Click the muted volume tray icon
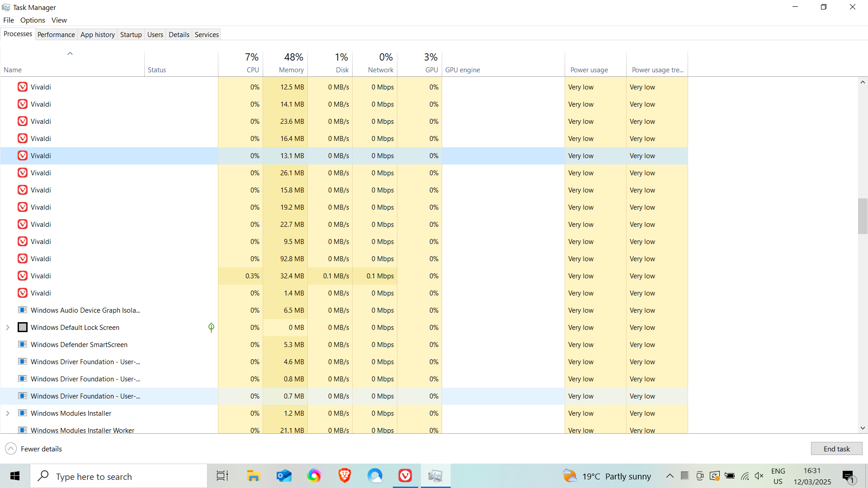The height and width of the screenshot is (488, 868). (759, 476)
